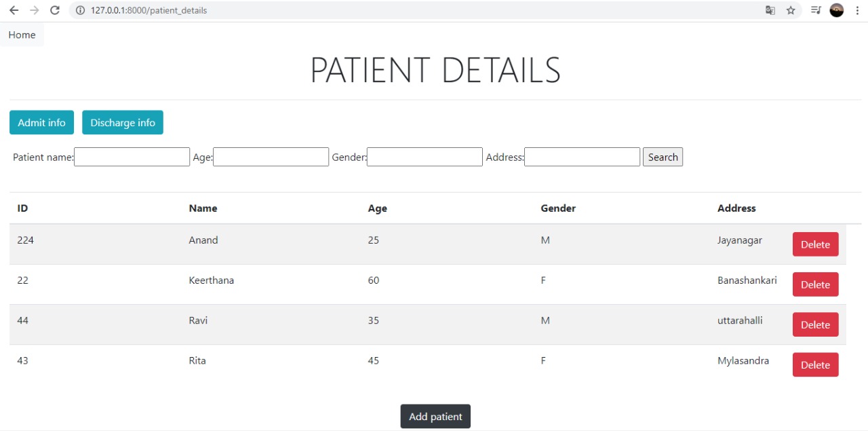Delete the patient record for Keerthana
This screenshot has width=868, height=431.
815,284
